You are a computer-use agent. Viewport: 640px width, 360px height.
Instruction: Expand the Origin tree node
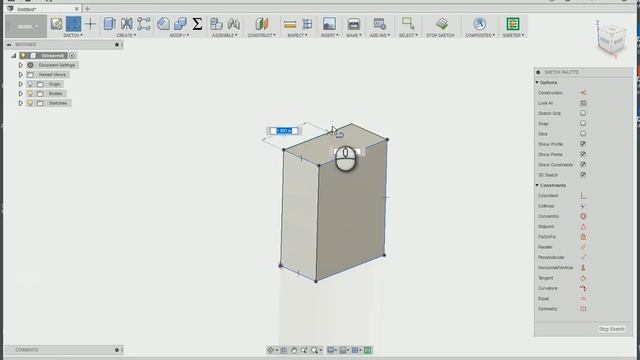coord(21,84)
